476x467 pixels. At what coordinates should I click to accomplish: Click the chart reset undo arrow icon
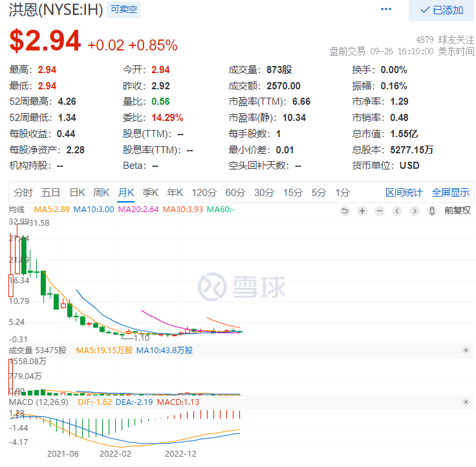click(345, 210)
